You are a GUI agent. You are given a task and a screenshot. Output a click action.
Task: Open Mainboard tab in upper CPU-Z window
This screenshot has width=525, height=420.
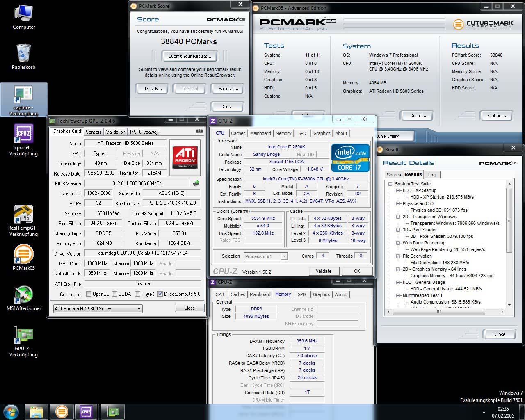(260, 133)
